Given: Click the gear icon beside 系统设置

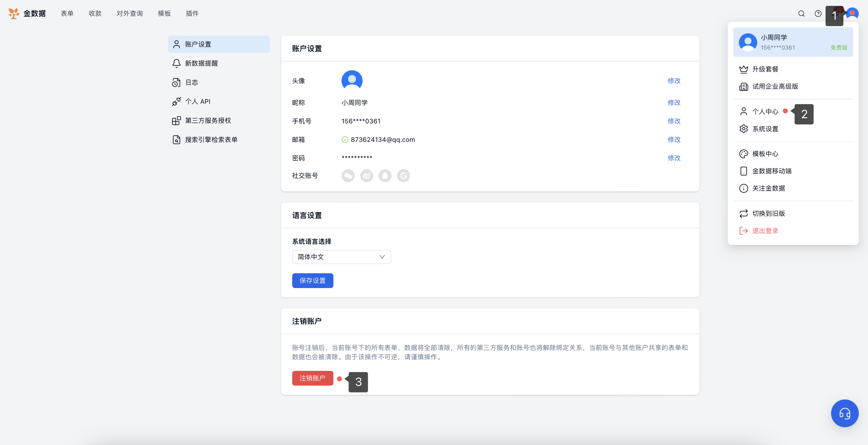Looking at the screenshot, I should [x=744, y=129].
